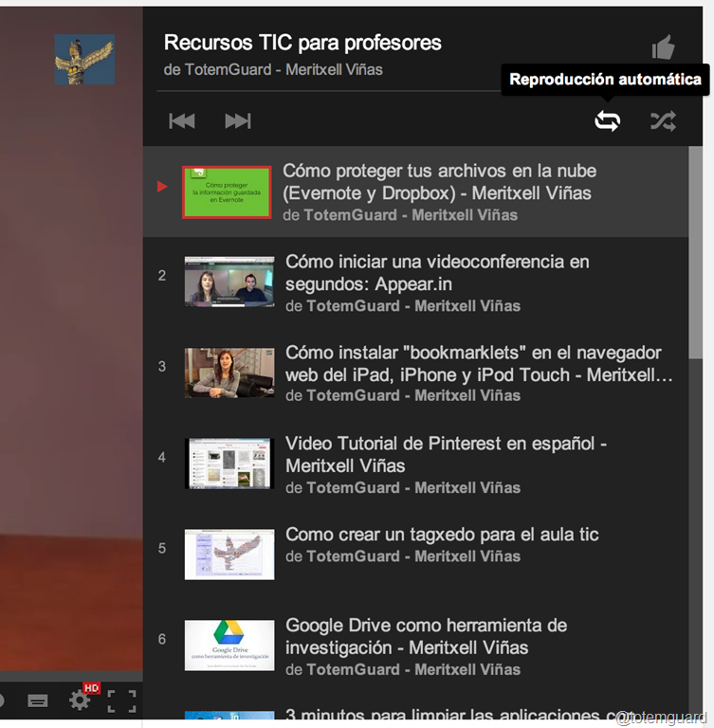Play the Video Tutorial de Pinterest item
This screenshot has width=714, height=728.
(x=446, y=454)
